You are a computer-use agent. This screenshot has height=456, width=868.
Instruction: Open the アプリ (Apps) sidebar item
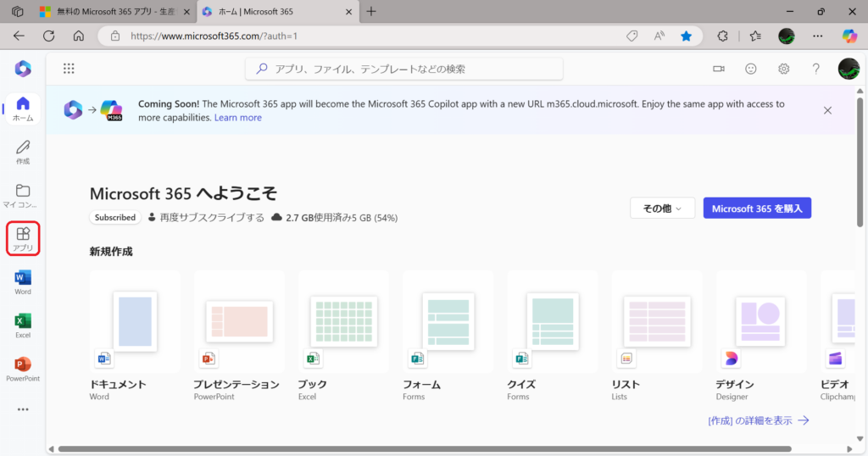[x=23, y=238]
